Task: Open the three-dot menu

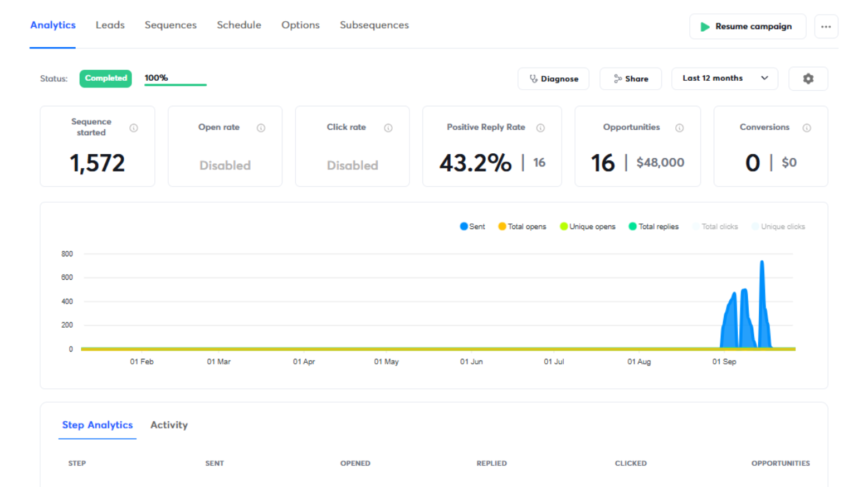Action: point(826,26)
